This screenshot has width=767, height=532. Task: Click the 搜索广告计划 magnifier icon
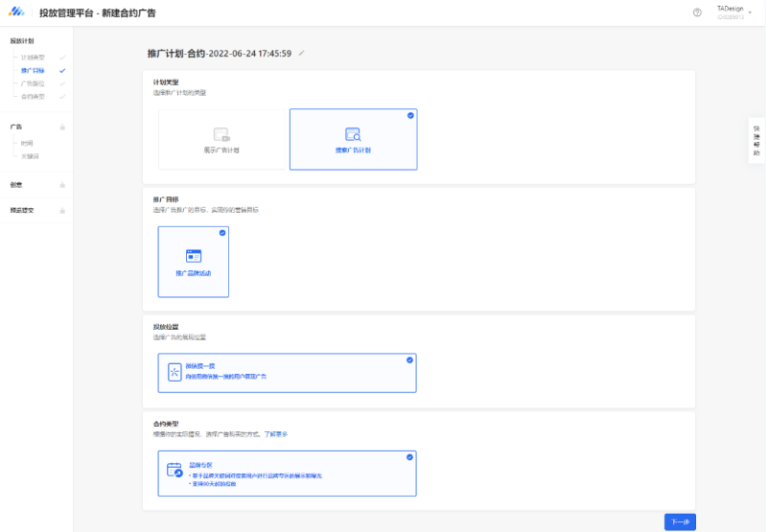(x=353, y=135)
